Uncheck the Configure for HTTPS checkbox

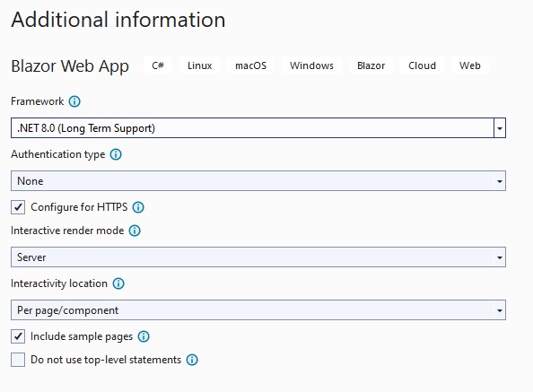[18, 207]
